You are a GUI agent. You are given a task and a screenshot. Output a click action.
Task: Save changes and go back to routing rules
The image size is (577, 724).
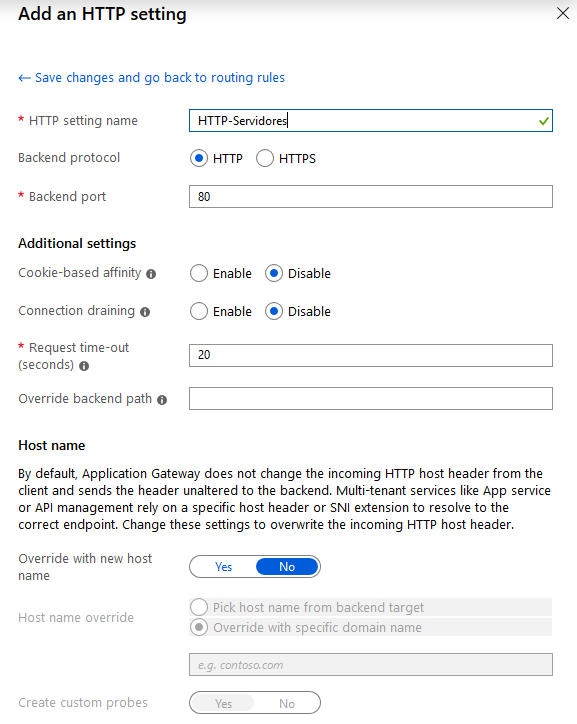pyautogui.click(x=160, y=78)
